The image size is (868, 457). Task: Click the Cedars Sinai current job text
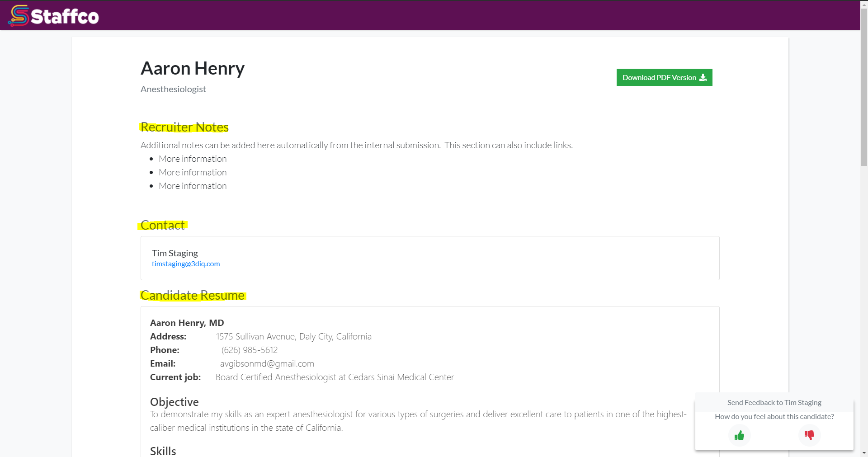[x=335, y=377]
